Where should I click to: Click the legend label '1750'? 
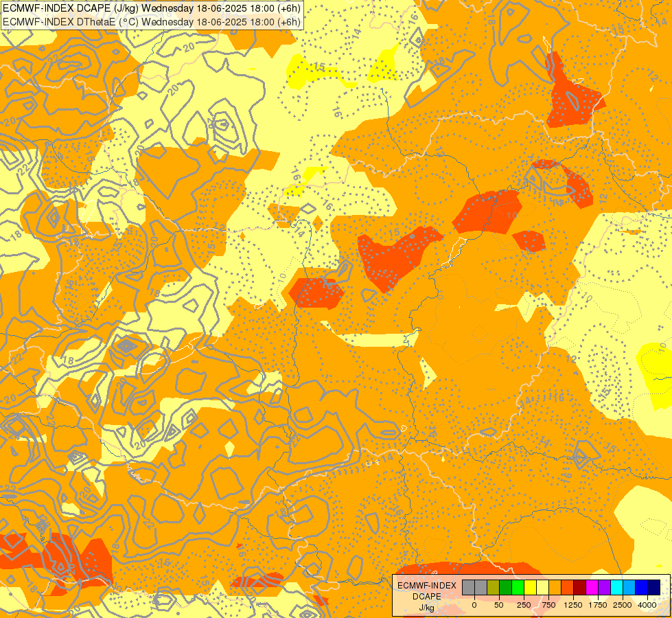click(x=598, y=605)
